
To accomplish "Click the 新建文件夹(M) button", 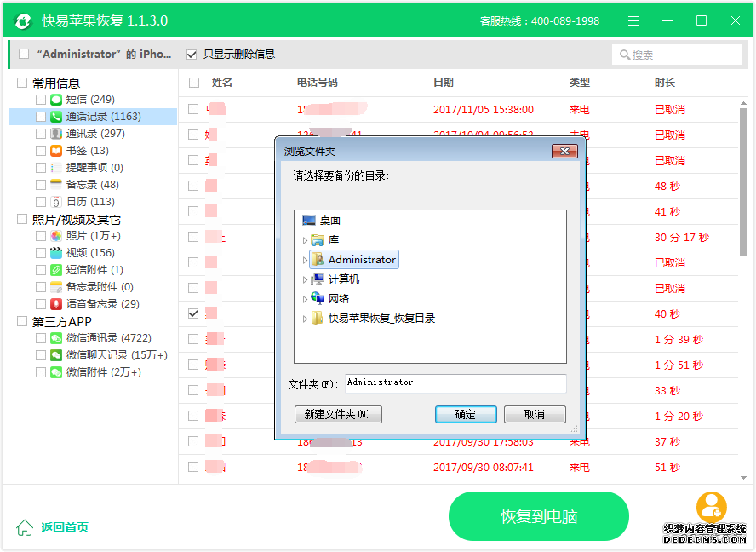I will (338, 415).
